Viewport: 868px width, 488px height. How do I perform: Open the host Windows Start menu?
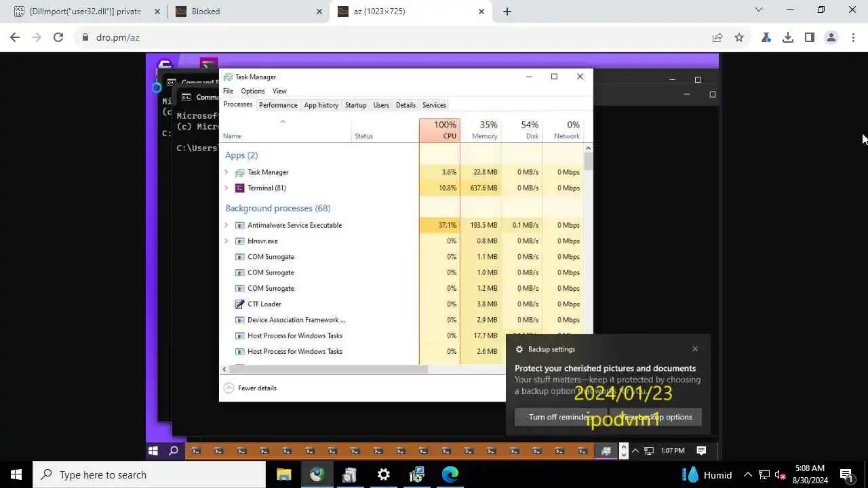click(16, 474)
